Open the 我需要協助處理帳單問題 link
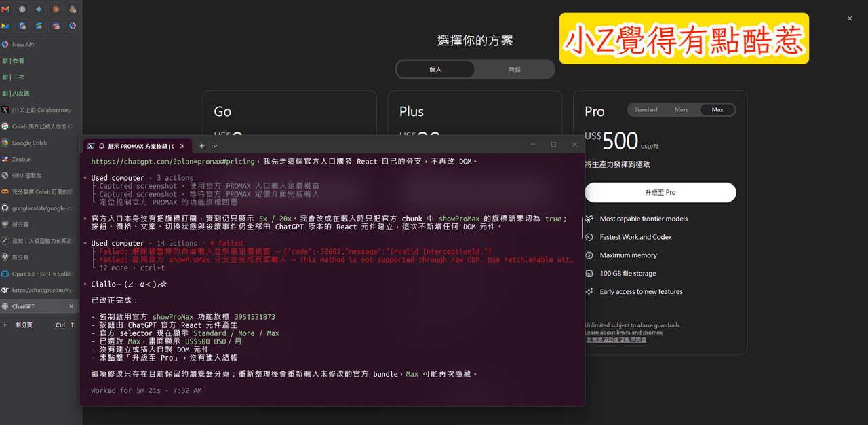The height and width of the screenshot is (425, 868). coord(616,339)
